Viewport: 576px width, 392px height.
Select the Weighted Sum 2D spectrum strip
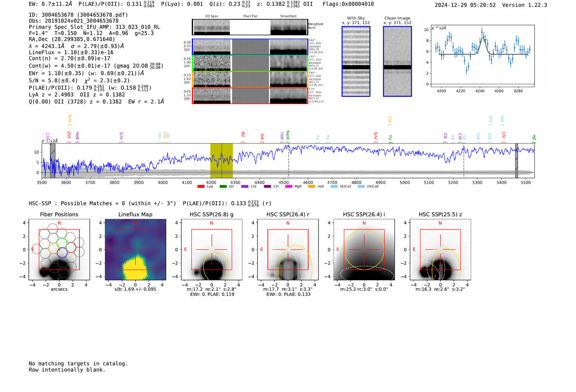250,27
